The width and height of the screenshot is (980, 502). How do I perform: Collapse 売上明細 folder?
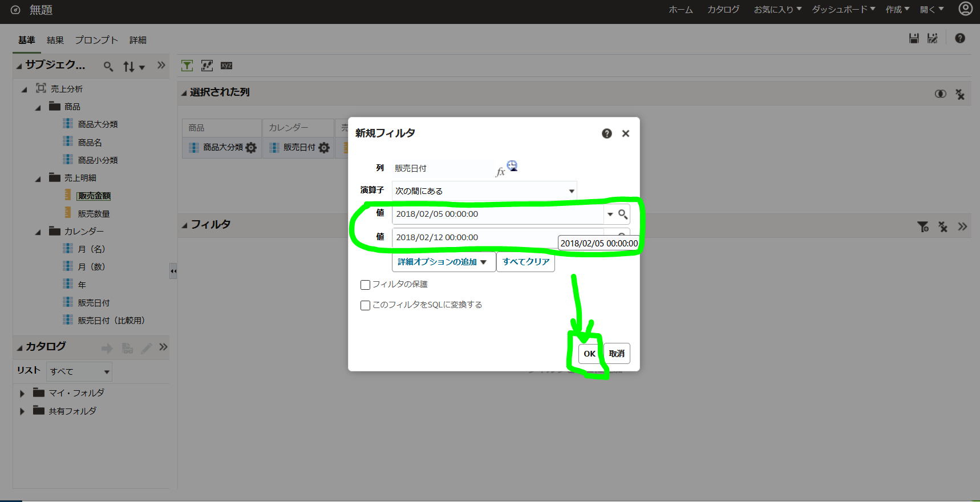pyautogui.click(x=38, y=179)
